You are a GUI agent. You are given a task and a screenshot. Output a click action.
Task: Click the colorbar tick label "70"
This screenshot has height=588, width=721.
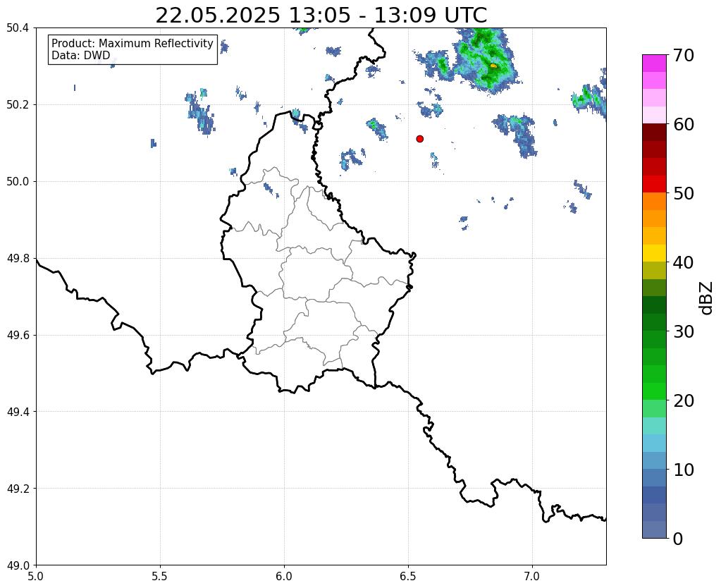[684, 55]
